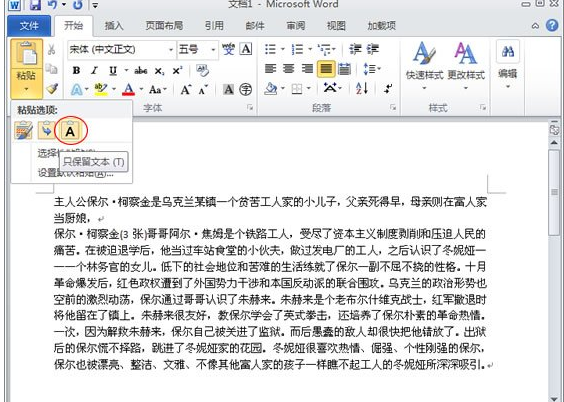Click the character border A icon
Screen dimensions: 564x402
click(246, 49)
